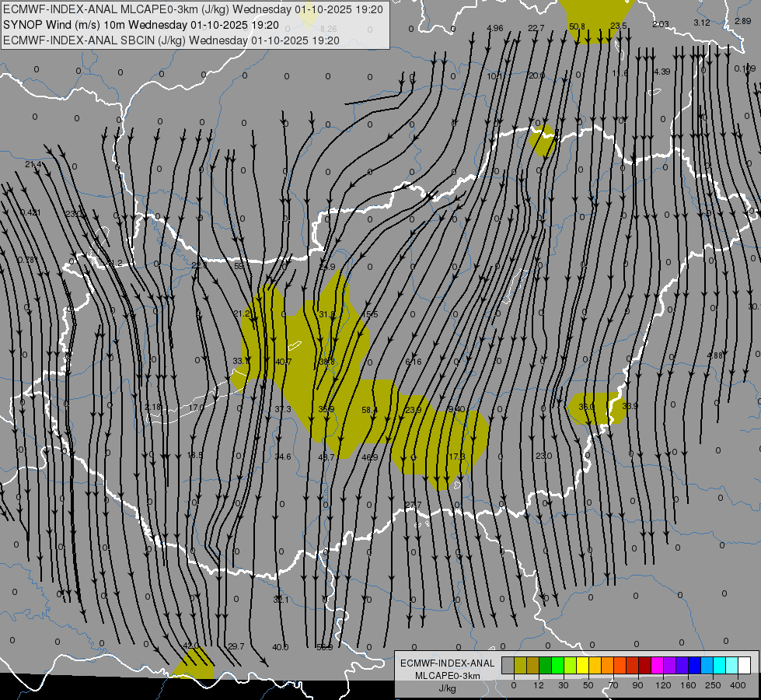Click the olive legend swatch after gray
Viewport: 761px width, 700px height.
click(520, 665)
